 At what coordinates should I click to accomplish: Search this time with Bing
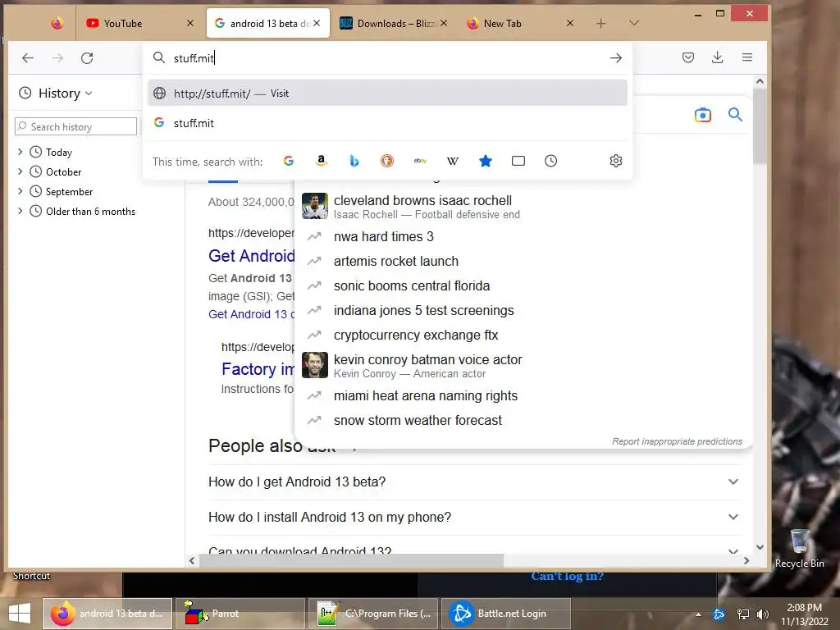point(354,161)
